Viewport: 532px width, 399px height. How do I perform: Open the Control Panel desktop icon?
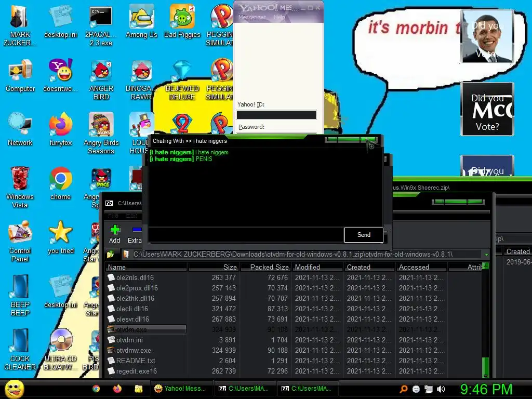[x=20, y=241]
